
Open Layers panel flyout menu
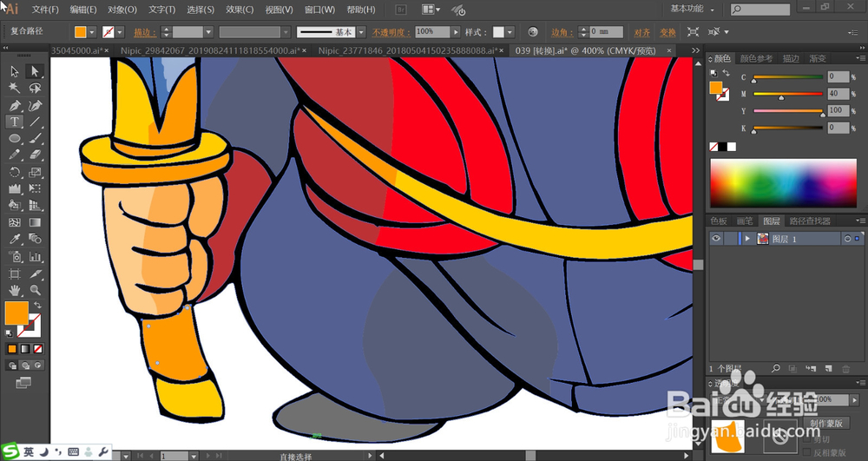[x=861, y=221]
